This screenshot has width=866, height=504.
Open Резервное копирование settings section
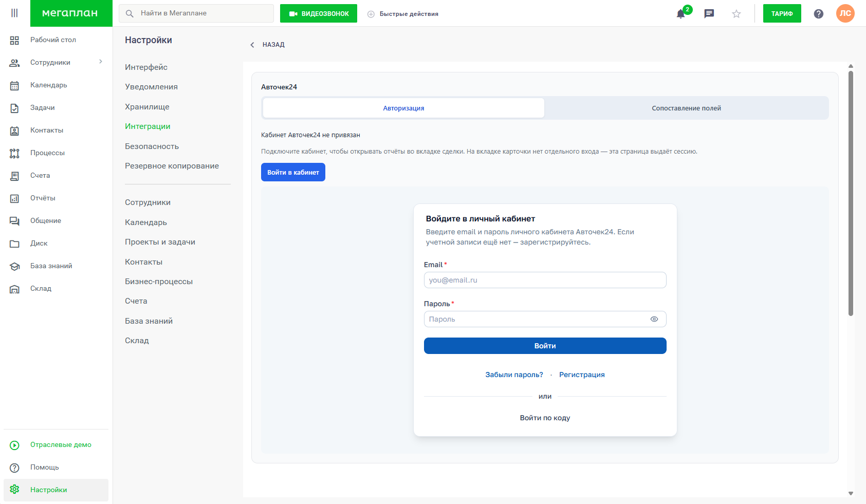tap(172, 166)
